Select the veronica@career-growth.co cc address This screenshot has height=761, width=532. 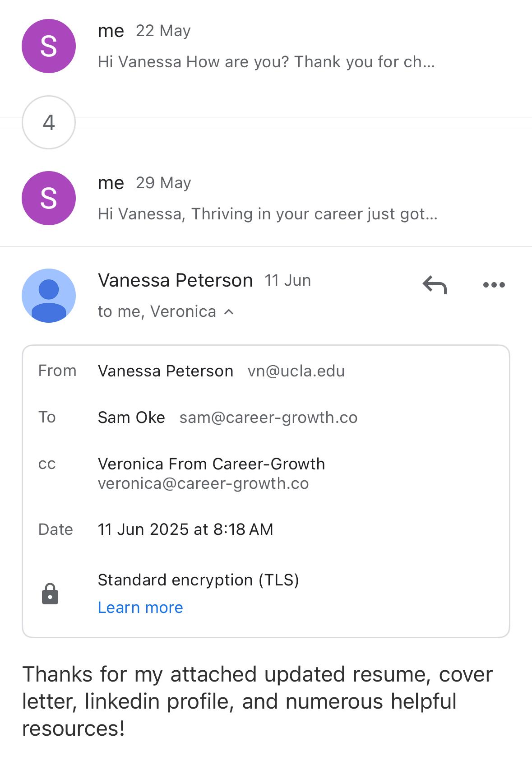(203, 483)
